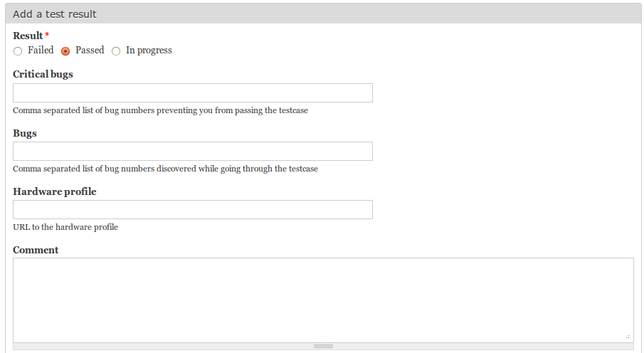Click into the Bugs text field

point(193,152)
